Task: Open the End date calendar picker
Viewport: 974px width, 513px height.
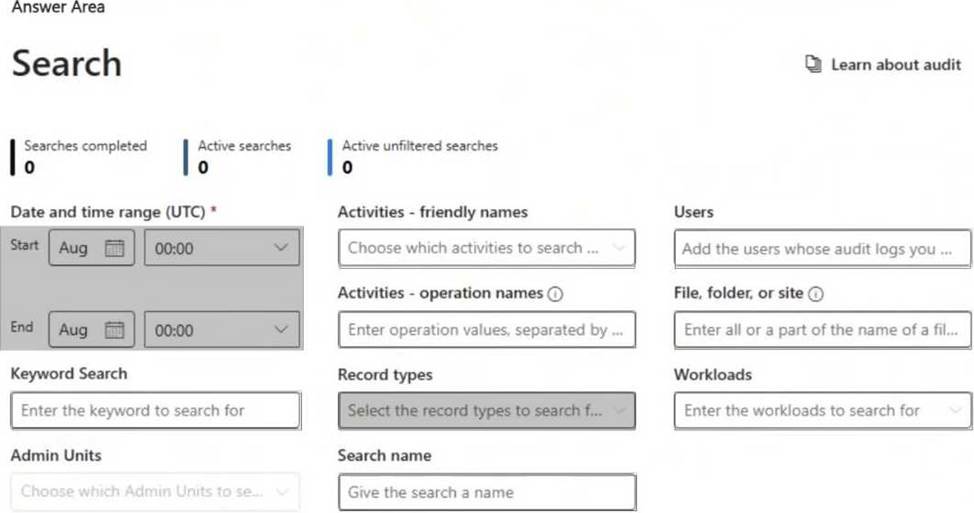Action: [115, 330]
